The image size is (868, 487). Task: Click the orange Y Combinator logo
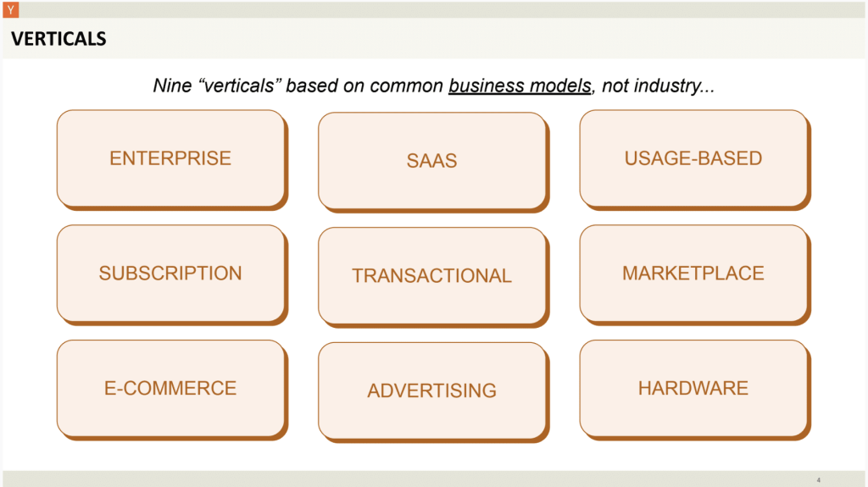[x=10, y=9]
